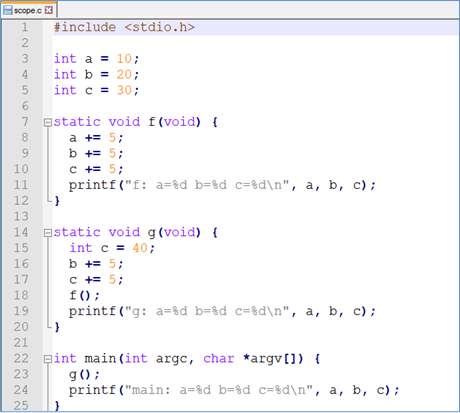Click the printf string "f: a=%d b=%d c=%d\n"
Viewport: 460px width, 413px height.
207,185
